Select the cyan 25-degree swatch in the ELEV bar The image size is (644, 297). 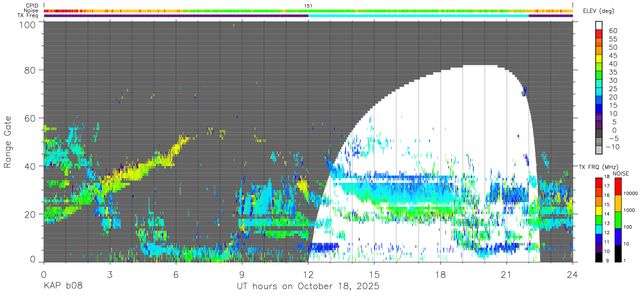point(599,91)
